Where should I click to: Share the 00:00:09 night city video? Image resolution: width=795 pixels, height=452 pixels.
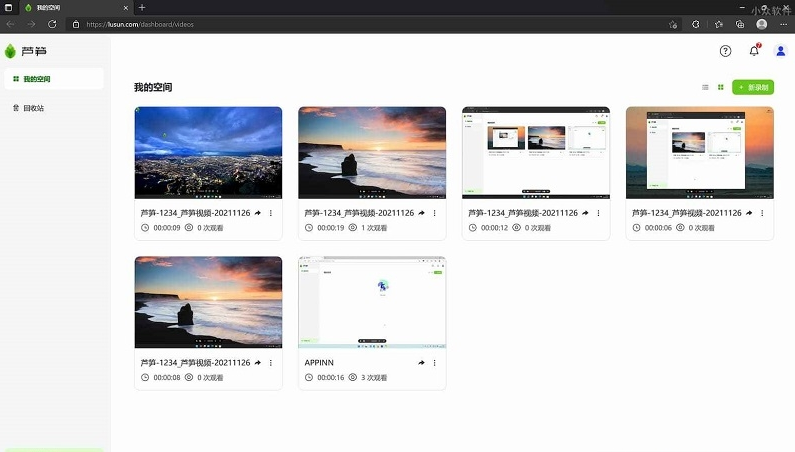[x=258, y=213]
